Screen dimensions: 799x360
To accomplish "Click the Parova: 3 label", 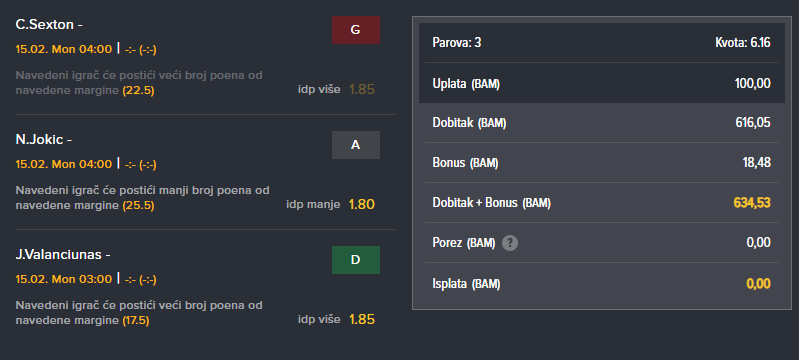I will click(x=457, y=43).
